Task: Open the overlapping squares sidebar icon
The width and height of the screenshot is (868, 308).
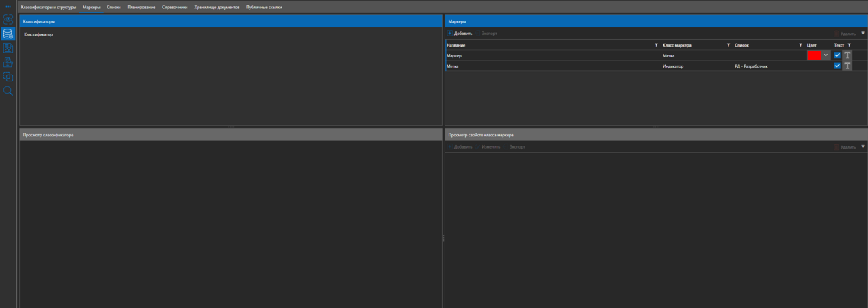Action: 8,77
